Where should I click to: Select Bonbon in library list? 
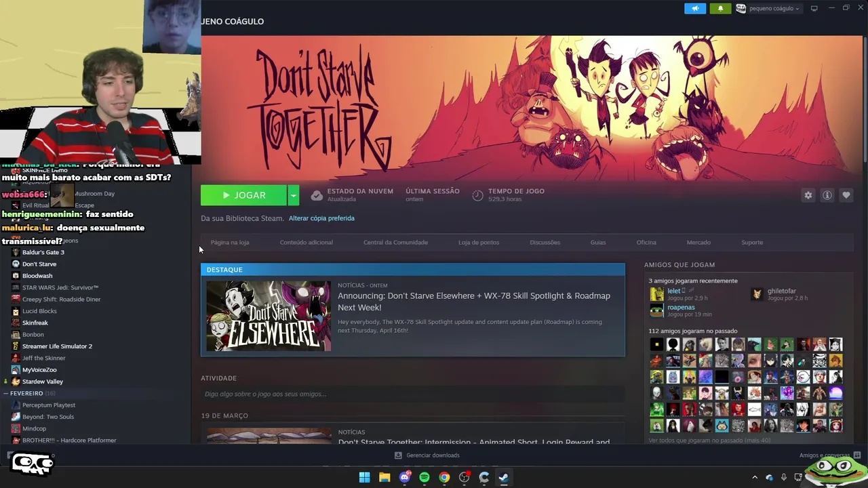tap(33, 334)
